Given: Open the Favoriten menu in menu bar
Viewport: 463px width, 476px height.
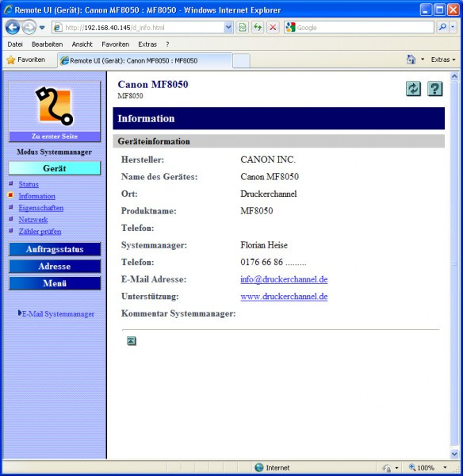Looking at the screenshot, I should coord(115,44).
